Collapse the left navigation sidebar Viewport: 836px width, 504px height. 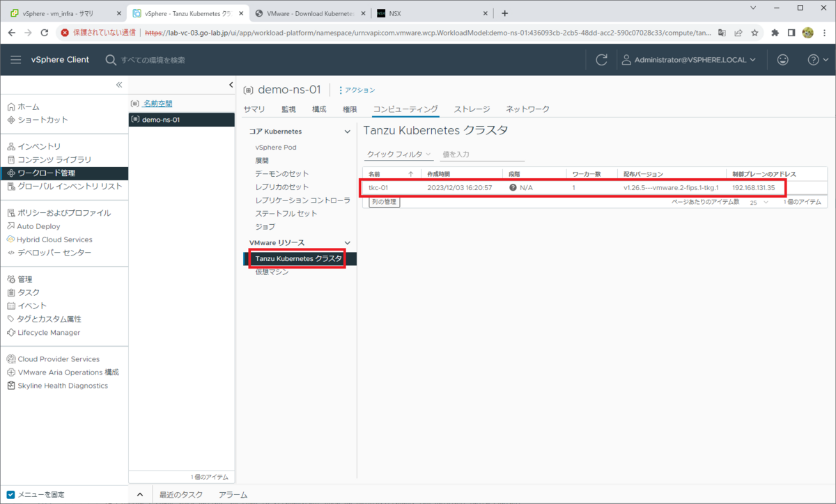(118, 84)
